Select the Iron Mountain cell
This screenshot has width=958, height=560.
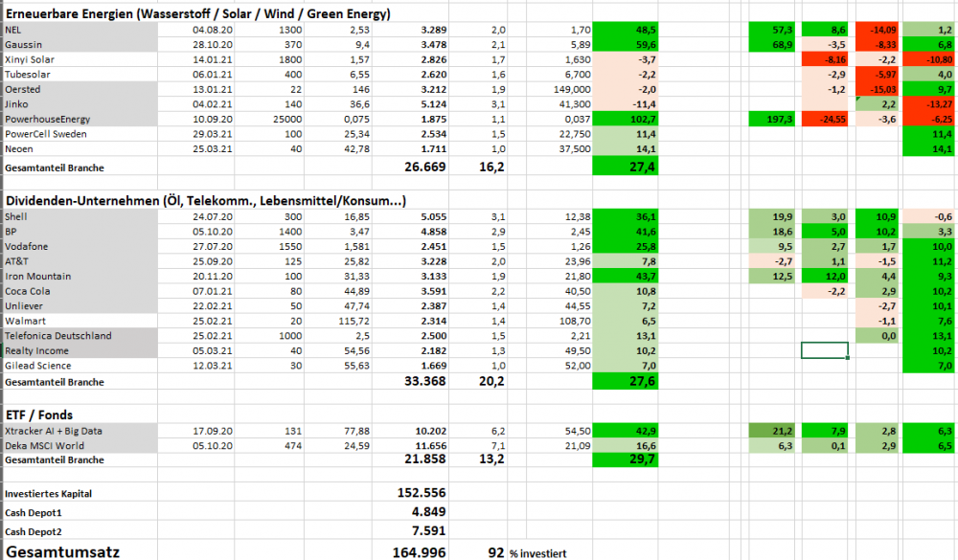(x=80, y=276)
